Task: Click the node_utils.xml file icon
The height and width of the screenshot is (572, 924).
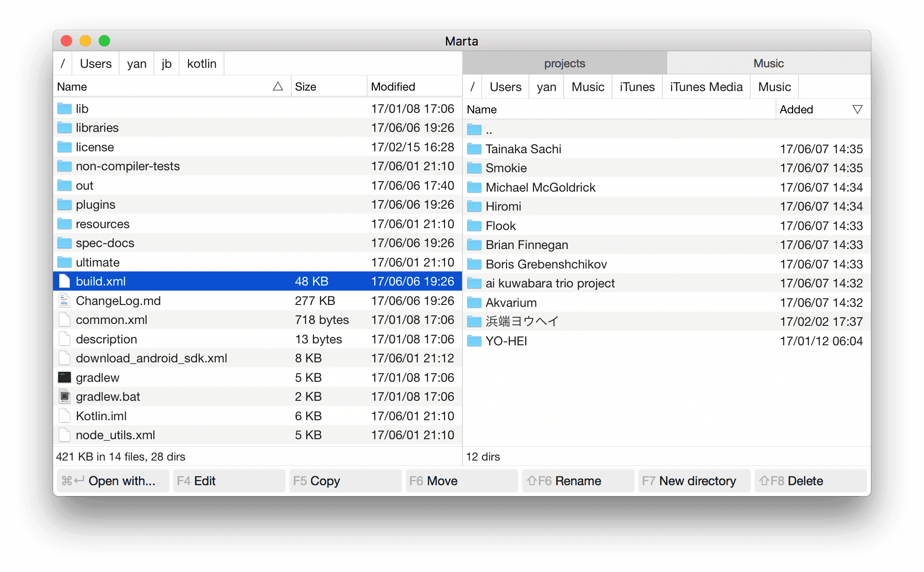Action: (x=65, y=435)
